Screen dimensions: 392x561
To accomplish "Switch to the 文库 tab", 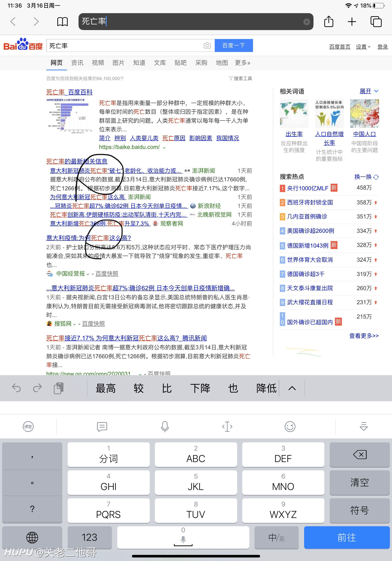I will pyautogui.click(x=160, y=63).
